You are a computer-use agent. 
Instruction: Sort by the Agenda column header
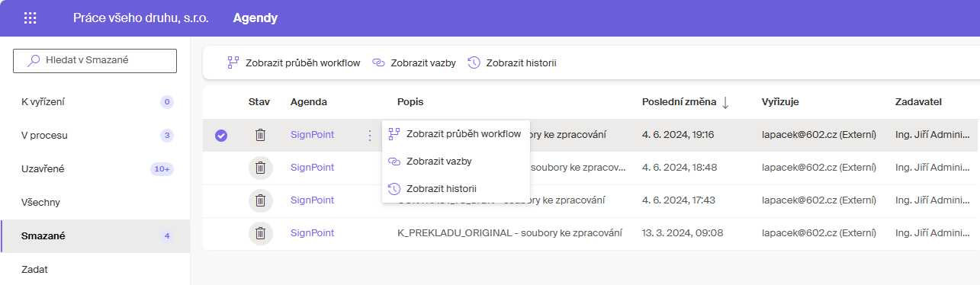(309, 102)
